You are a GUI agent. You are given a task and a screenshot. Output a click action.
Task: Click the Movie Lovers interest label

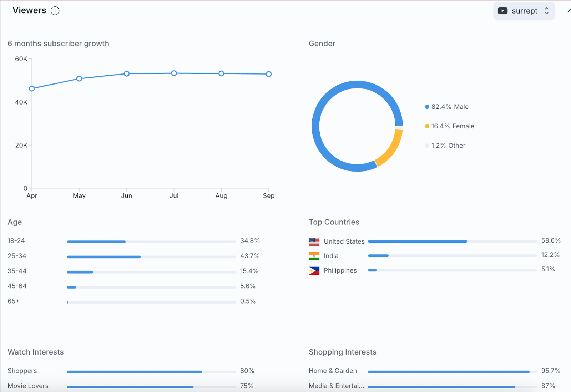(x=28, y=386)
